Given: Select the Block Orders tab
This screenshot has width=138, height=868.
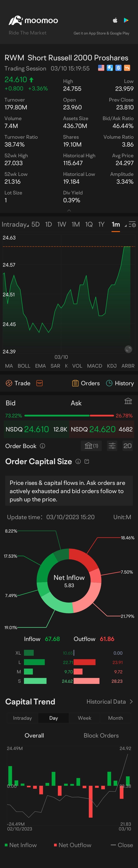Looking at the screenshot, I should click(101, 736).
